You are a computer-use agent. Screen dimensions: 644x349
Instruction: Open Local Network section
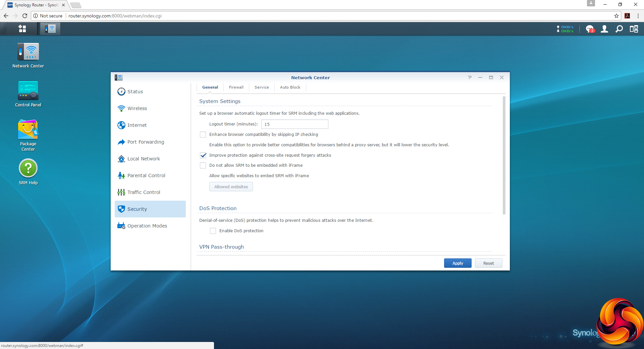(x=150, y=159)
